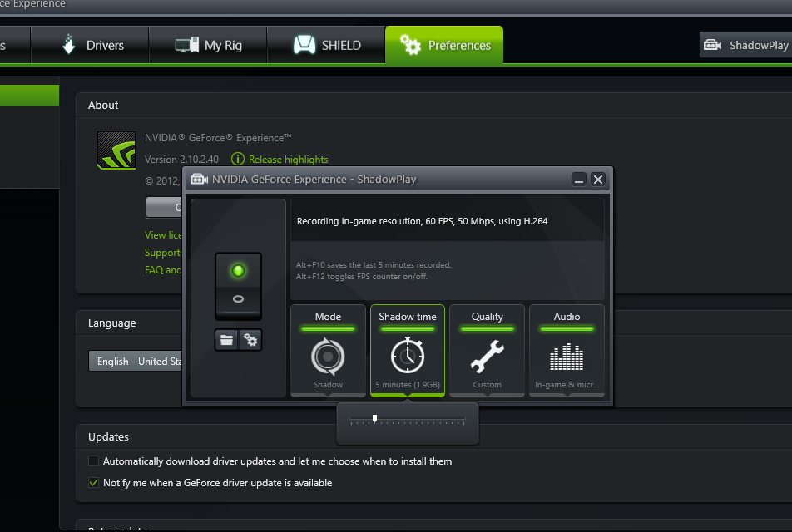Click the Quality wrench icon
Image resolution: width=792 pixels, height=532 pixels.
[x=487, y=357]
